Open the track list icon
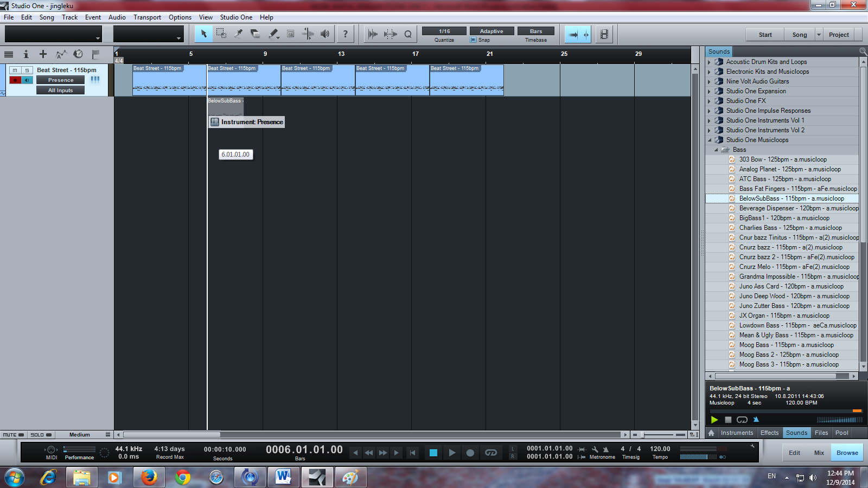This screenshot has height=488, width=868. click(9, 54)
